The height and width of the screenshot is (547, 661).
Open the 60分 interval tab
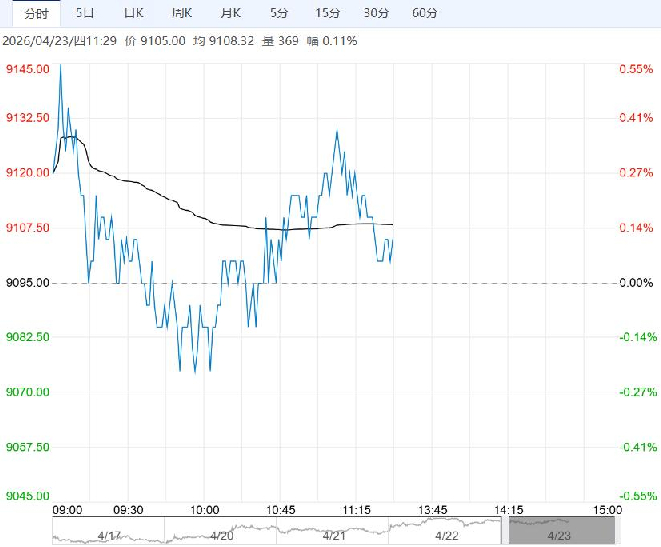click(x=425, y=13)
